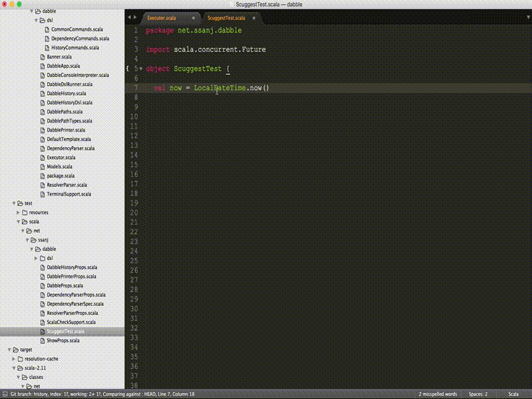Open ScalaCheckSupport.scala file

pyautogui.click(x=71, y=323)
